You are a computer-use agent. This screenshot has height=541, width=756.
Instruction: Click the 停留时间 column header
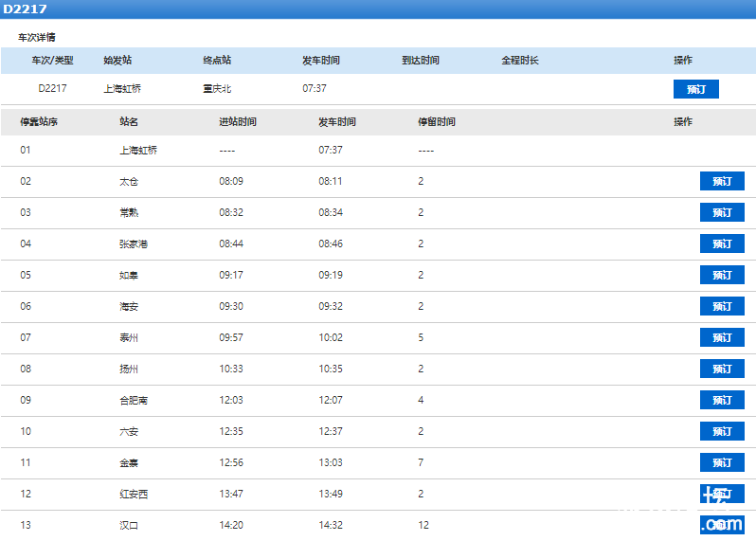437,121
